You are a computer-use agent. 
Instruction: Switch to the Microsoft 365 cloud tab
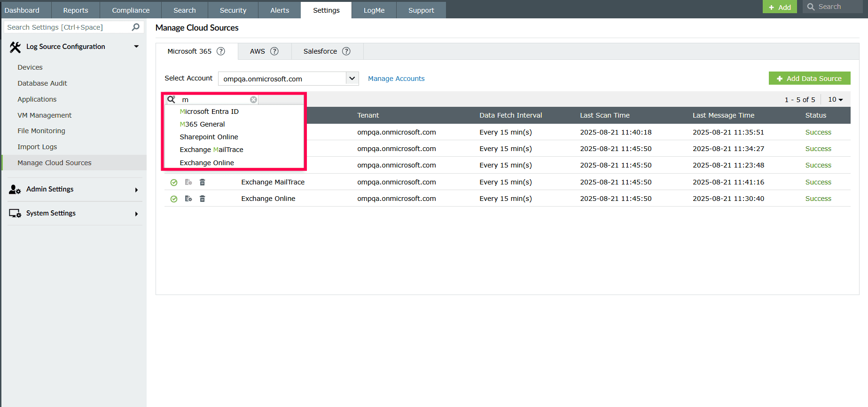[x=189, y=51]
